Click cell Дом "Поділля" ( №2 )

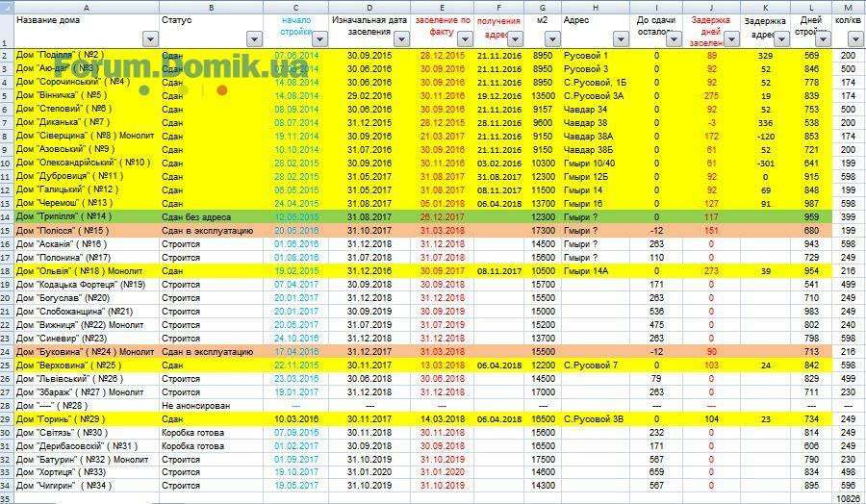tap(87, 55)
